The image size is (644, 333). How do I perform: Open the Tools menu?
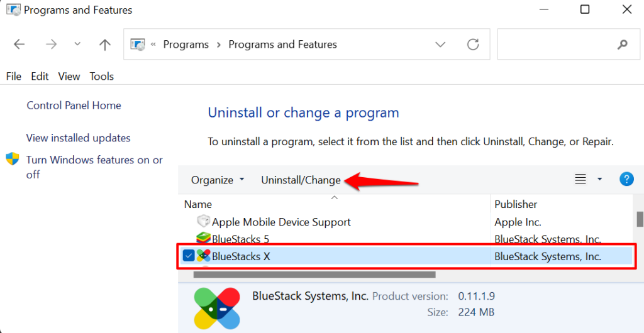point(102,76)
